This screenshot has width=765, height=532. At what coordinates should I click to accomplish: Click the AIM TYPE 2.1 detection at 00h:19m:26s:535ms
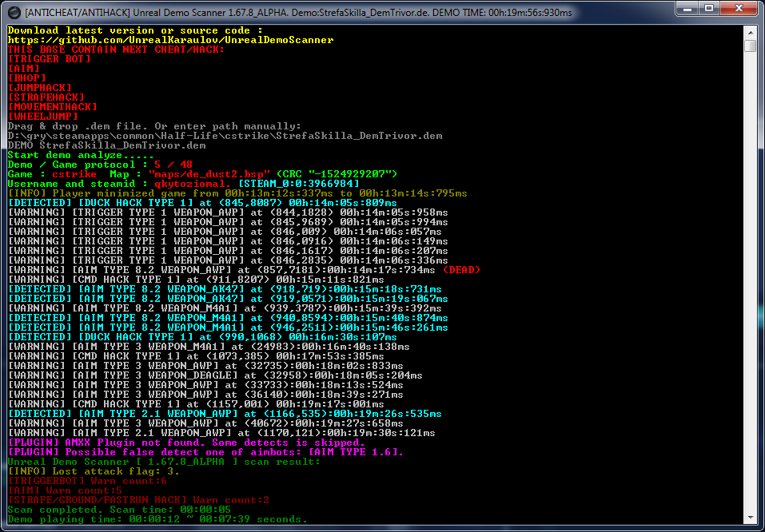(225, 414)
